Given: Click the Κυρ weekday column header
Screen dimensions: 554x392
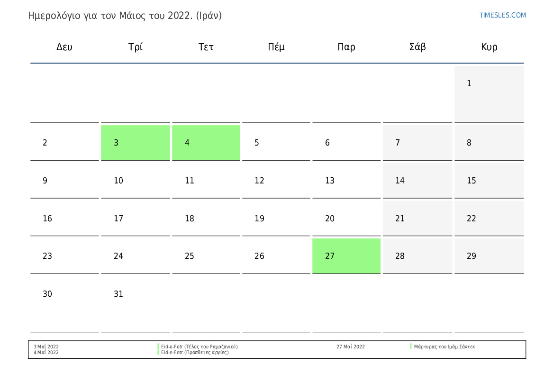Looking at the screenshot, I should coord(489,47).
